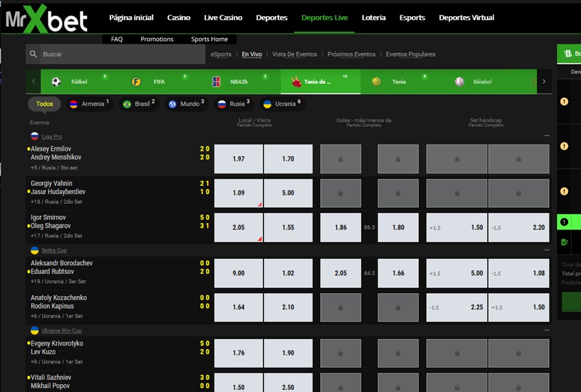Screen dimensions: 581x392
Task: Open the Deportes Live menu item
Action: (325, 17)
